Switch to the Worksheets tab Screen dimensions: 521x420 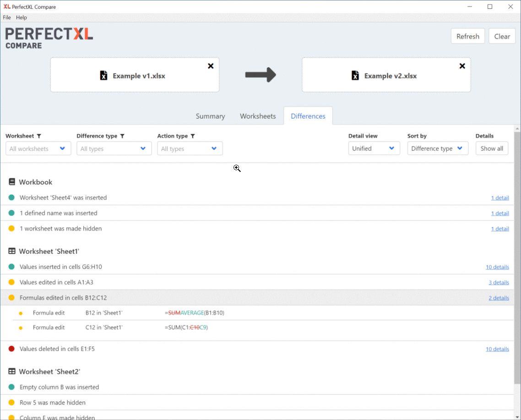pos(258,116)
